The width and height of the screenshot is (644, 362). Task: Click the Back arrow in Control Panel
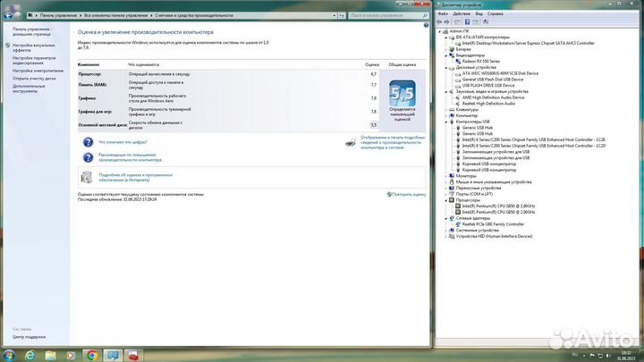pyautogui.click(x=8, y=15)
